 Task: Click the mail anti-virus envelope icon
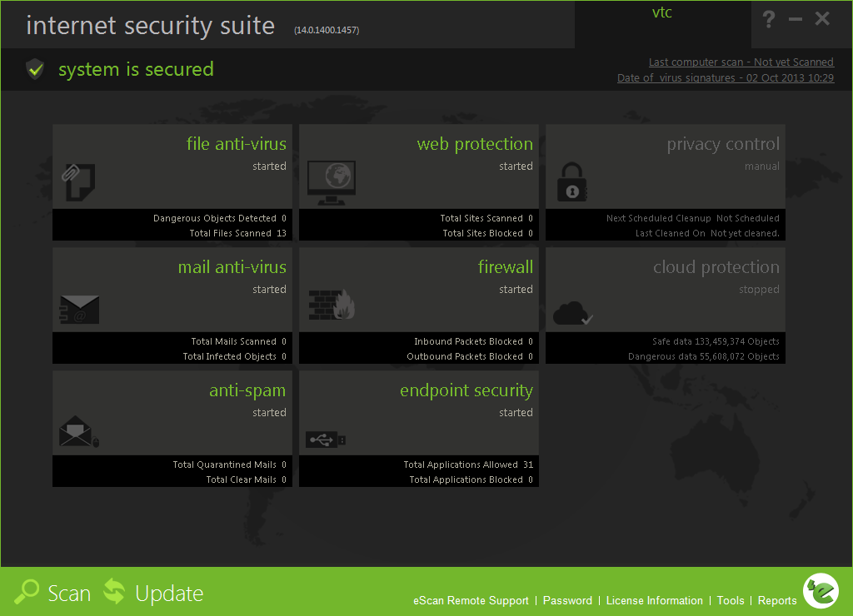tap(80, 310)
